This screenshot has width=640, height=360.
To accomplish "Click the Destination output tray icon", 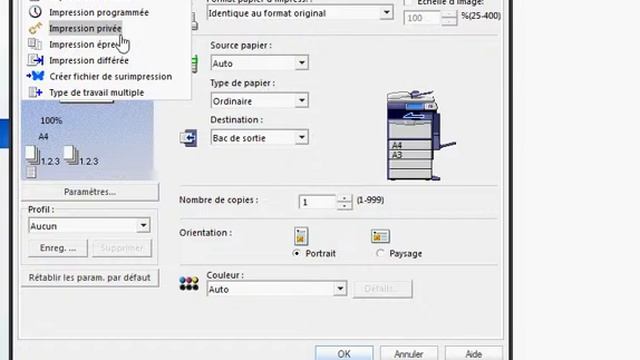I will pyautogui.click(x=189, y=138).
